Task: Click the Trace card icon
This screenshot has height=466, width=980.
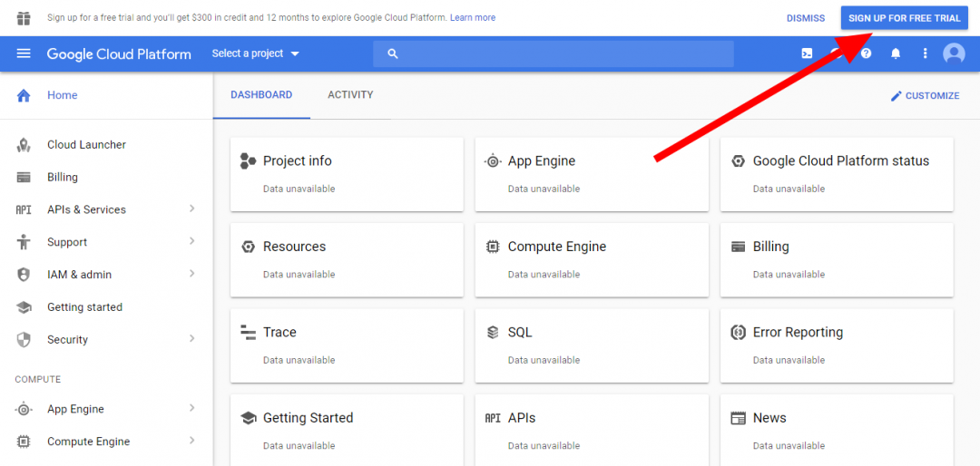Action: coord(248,333)
